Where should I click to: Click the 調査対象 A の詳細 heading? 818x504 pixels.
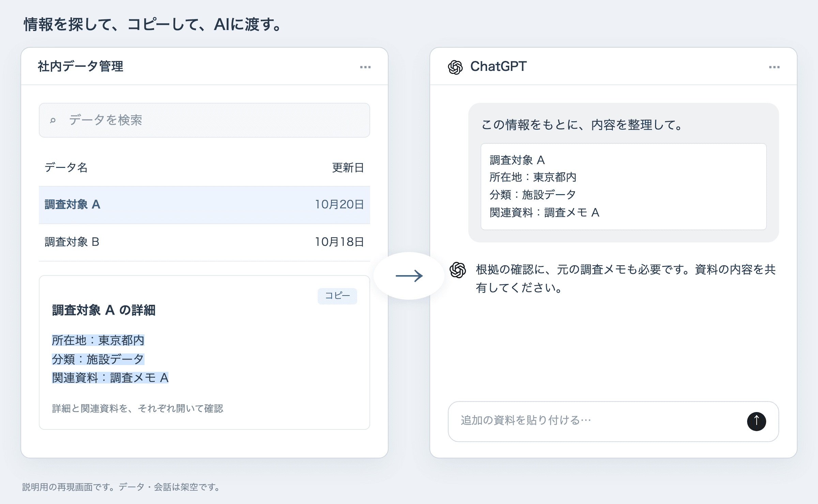pyautogui.click(x=104, y=310)
